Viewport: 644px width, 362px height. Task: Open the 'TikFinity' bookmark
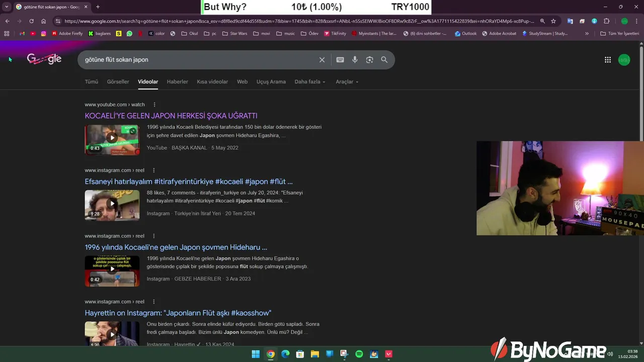pyautogui.click(x=335, y=34)
